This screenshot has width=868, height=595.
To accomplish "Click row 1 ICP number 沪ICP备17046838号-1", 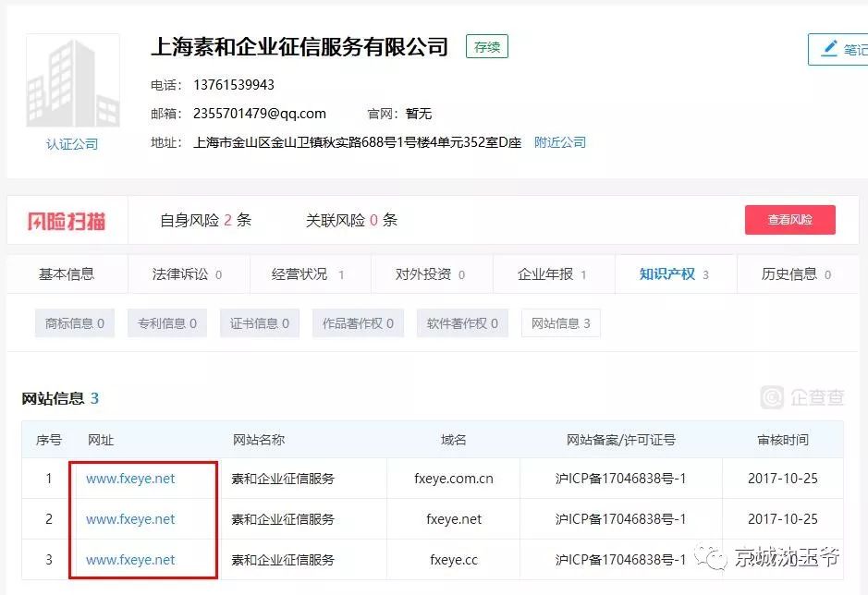I will [620, 479].
